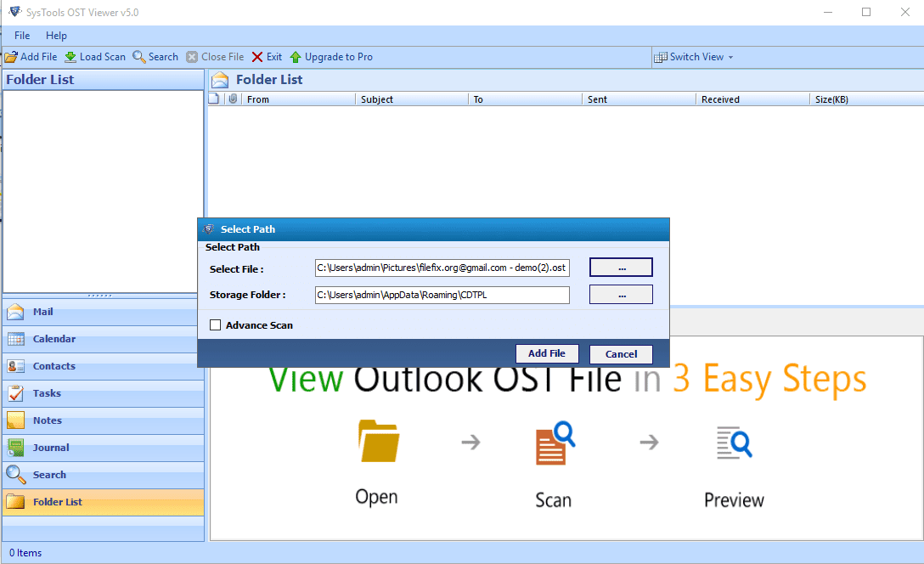Viewport: 924px width, 564px height.
Task: Sort the list by the Received column
Action: (753, 99)
